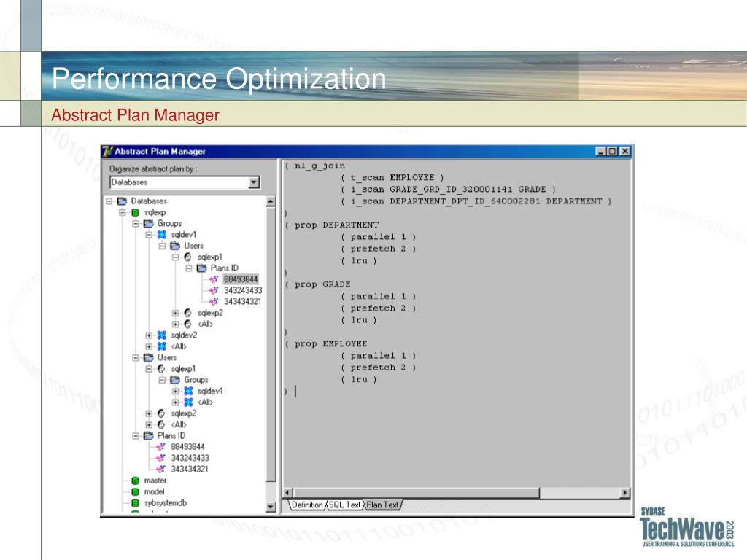Click the Users folder icon directly under sqlexp

[149, 357]
